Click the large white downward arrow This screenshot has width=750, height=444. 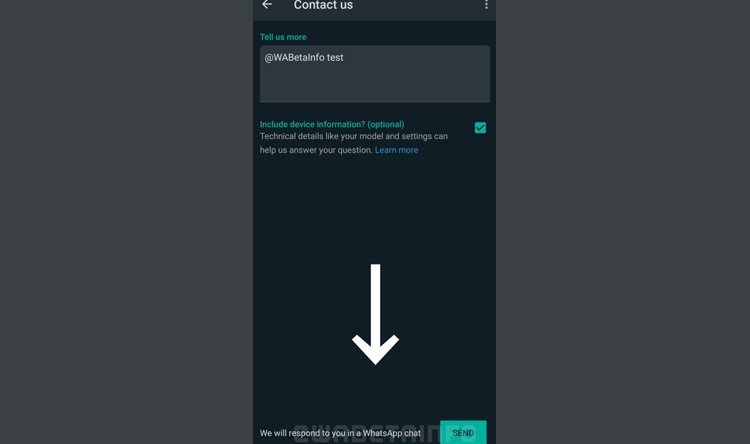click(x=375, y=314)
